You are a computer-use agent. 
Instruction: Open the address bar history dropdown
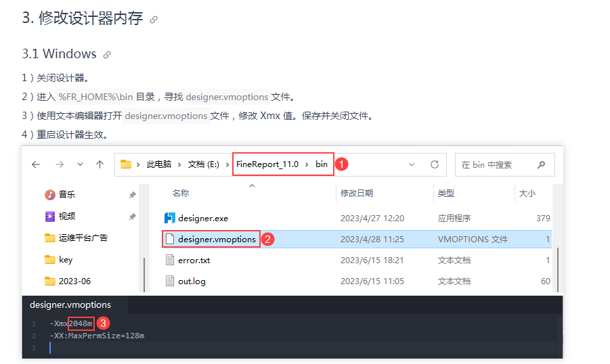pos(412,165)
